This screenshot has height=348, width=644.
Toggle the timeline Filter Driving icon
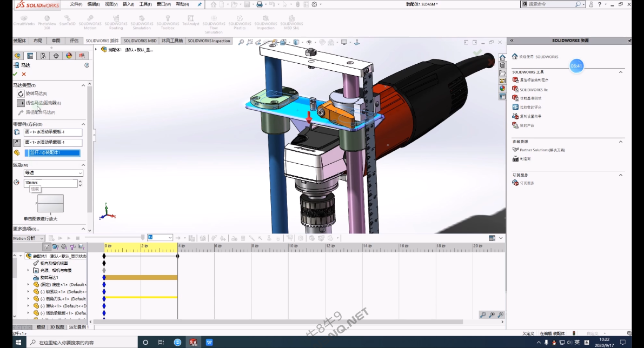(x=64, y=246)
